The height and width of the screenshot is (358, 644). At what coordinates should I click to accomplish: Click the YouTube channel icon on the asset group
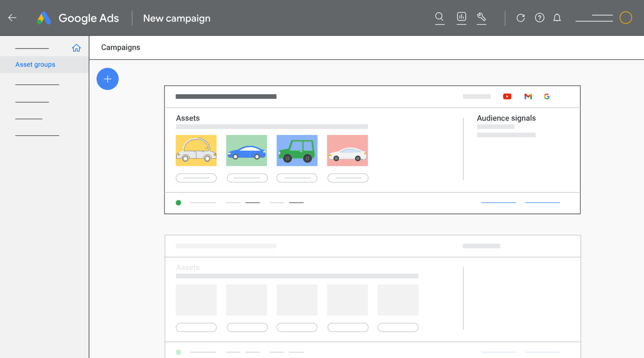(507, 96)
